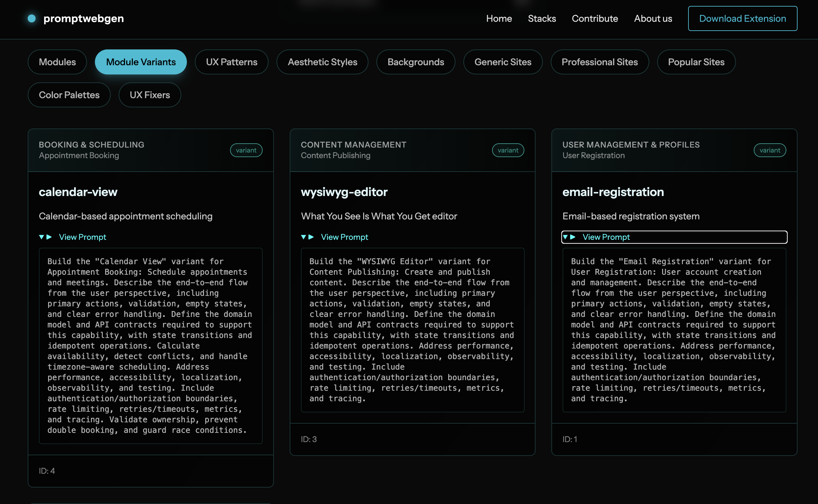Switch to the UX Patterns tab
The width and height of the screenshot is (818, 504).
(231, 62)
